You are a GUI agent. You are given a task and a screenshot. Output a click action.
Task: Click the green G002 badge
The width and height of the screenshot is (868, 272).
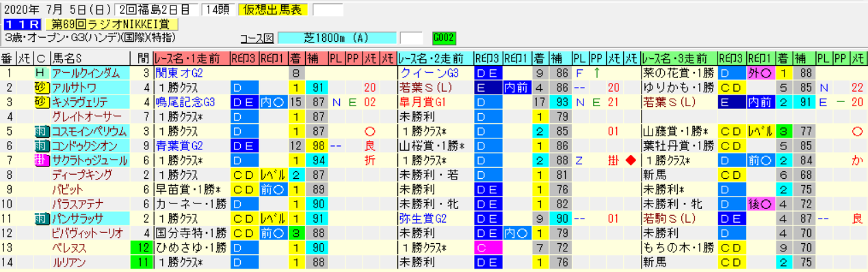click(x=444, y=38)
